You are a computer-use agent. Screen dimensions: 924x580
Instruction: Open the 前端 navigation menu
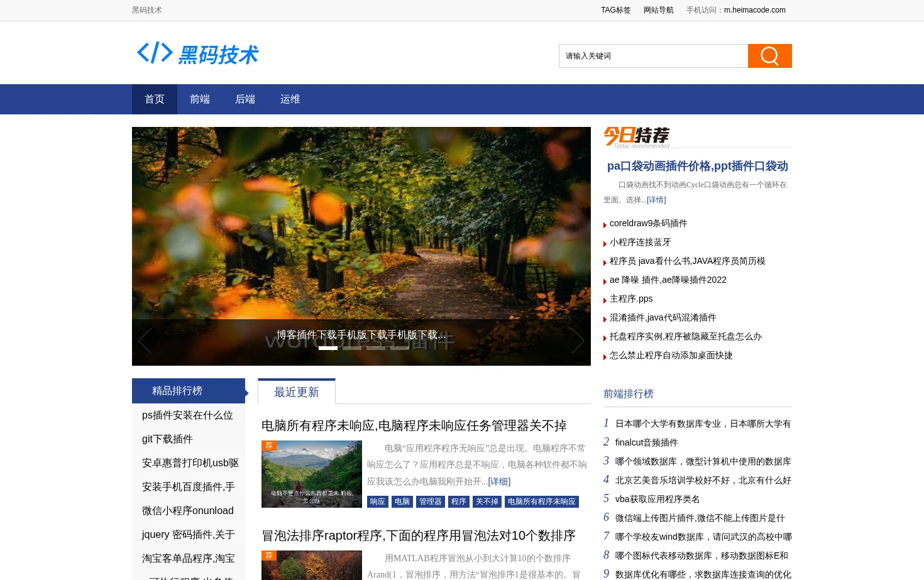200,99
